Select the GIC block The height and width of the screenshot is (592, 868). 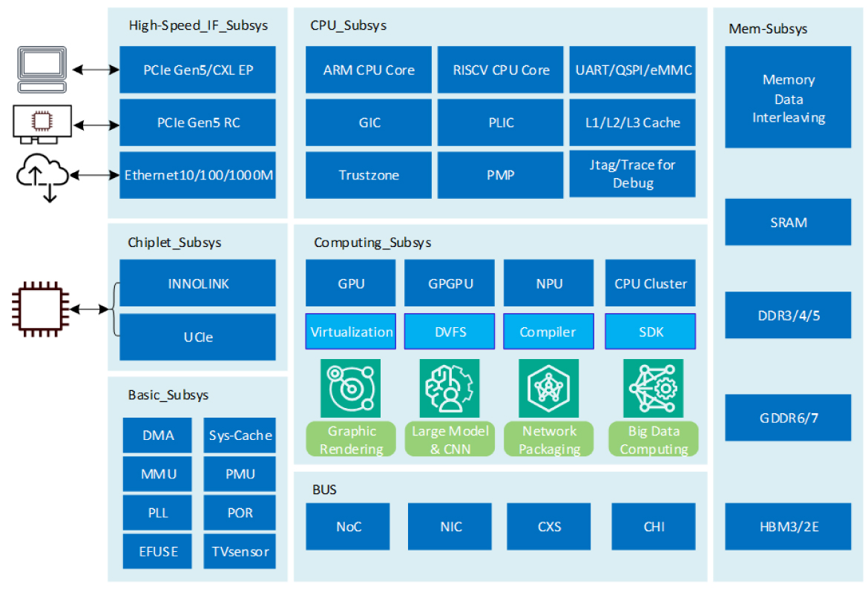[x=369, y=122]
